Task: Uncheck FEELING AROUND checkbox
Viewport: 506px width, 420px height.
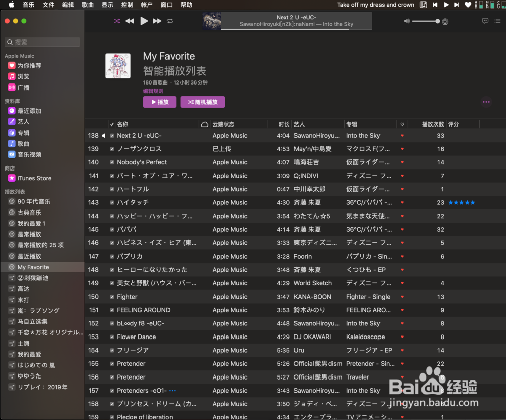Action: (112, 310)
